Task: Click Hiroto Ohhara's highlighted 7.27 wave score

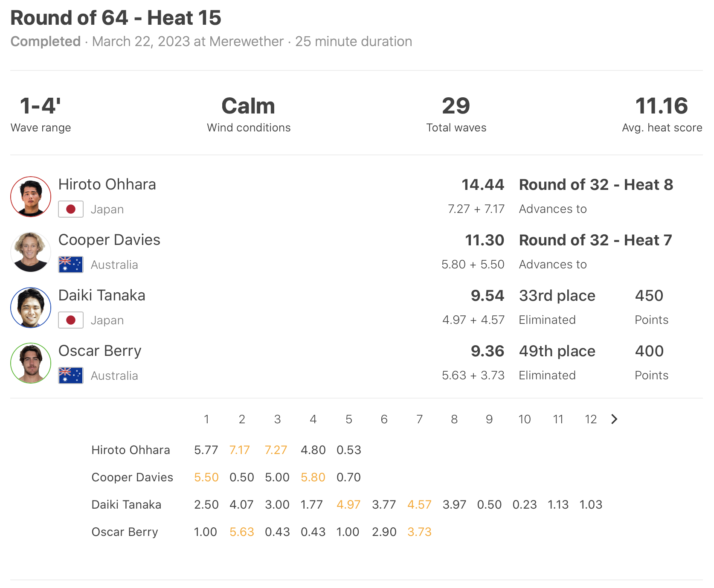Action: 276,450
